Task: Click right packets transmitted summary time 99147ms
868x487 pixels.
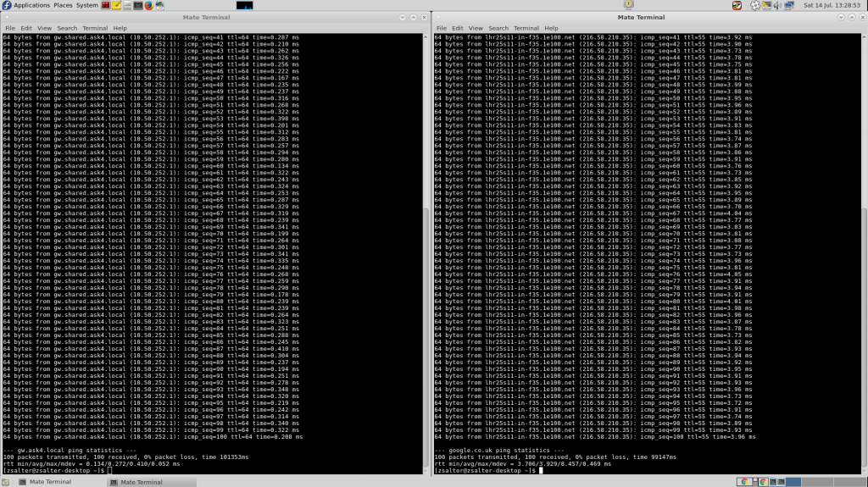Action: point(555,457)
